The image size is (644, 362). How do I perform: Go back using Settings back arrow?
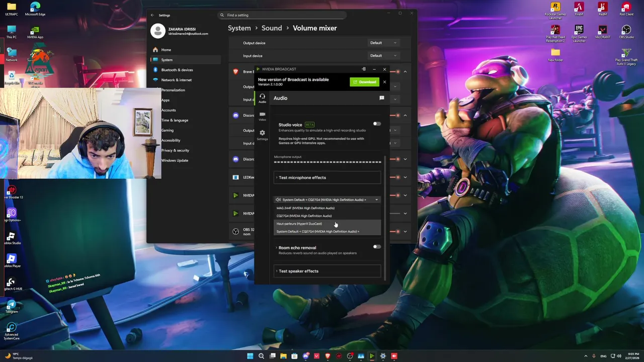coord(152,15)
